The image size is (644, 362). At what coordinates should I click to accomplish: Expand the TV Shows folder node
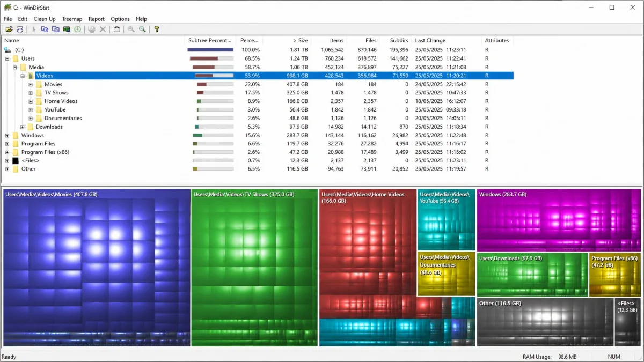(31, 93)
